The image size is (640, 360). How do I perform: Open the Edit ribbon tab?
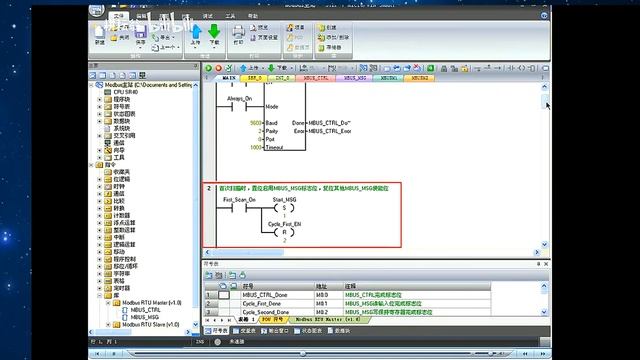pos(141,16)
